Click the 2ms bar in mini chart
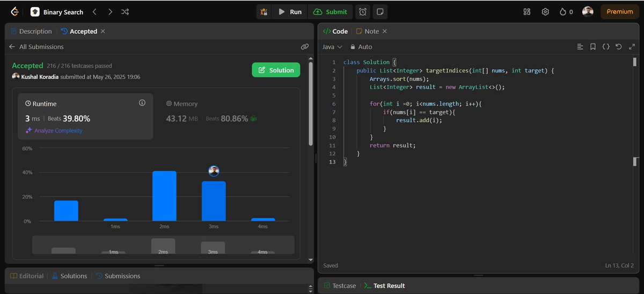The width and height of the screenshot is (644, 294). (x=163, y=246)
